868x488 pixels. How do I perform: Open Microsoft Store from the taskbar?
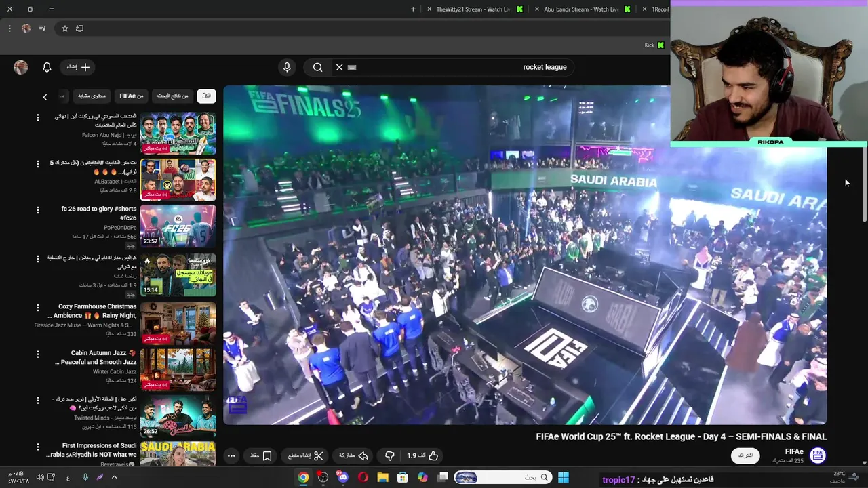click(402, 477)
